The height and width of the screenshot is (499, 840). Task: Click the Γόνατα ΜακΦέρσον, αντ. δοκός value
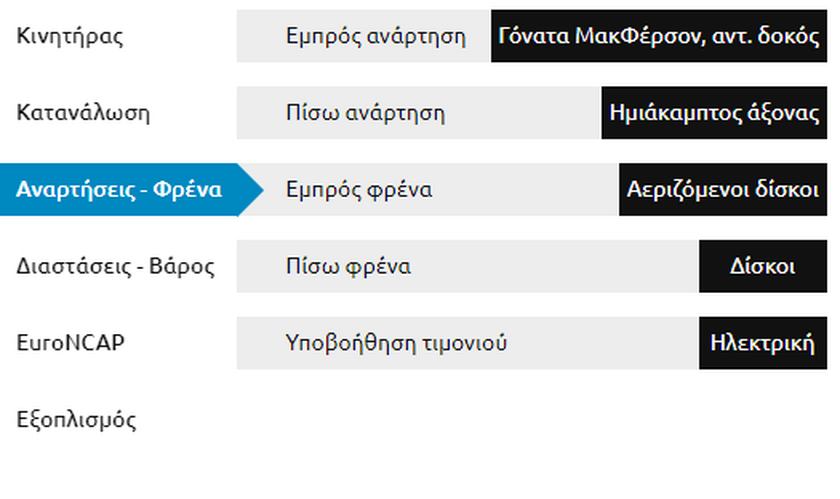point(659,37)
